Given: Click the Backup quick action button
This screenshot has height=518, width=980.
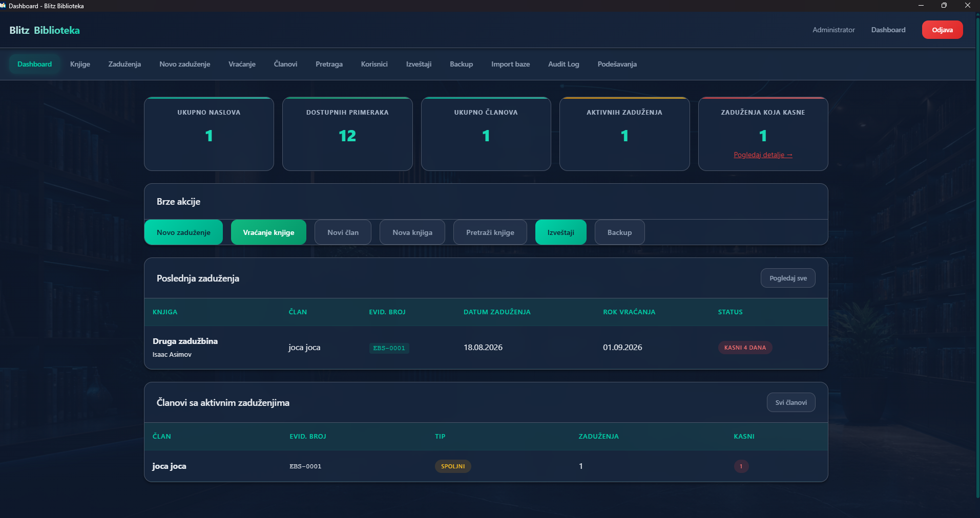Looking at the screenshot, I should (x=619, y=232).
